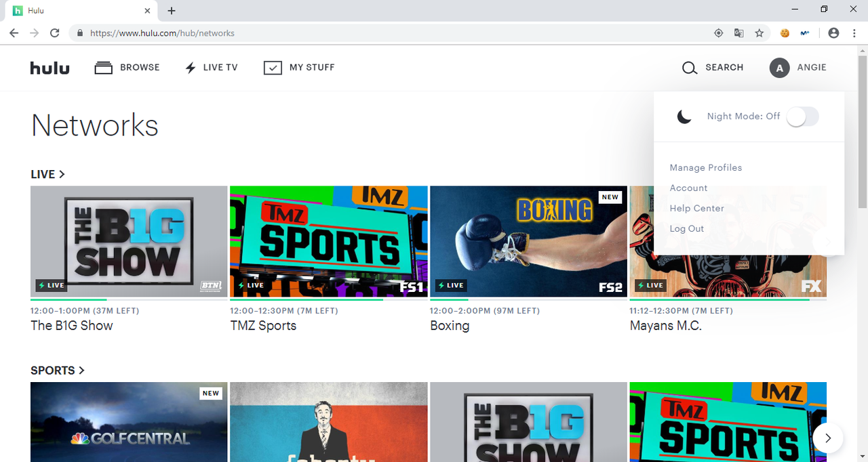Viewport: 868px width, 462px height.
Task: Open a new browser tab
Action: 172,11
